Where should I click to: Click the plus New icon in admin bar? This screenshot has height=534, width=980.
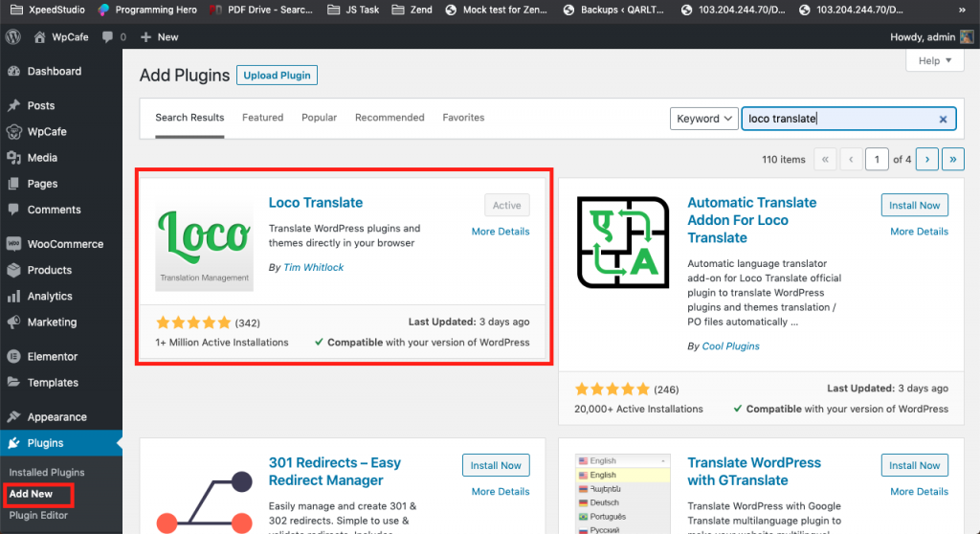tap(145, 37)
